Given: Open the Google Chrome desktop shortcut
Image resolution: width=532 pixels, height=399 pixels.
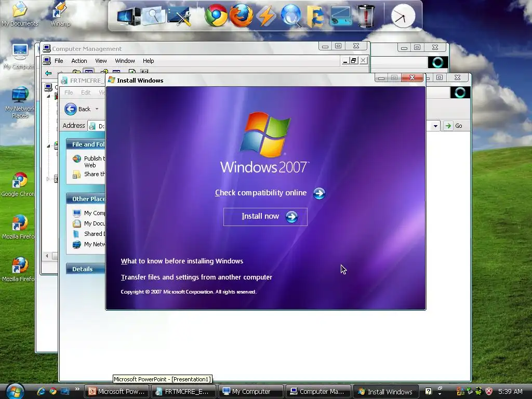Looking at the screenshot, I should pyautogui.click(x=19, y=184).
